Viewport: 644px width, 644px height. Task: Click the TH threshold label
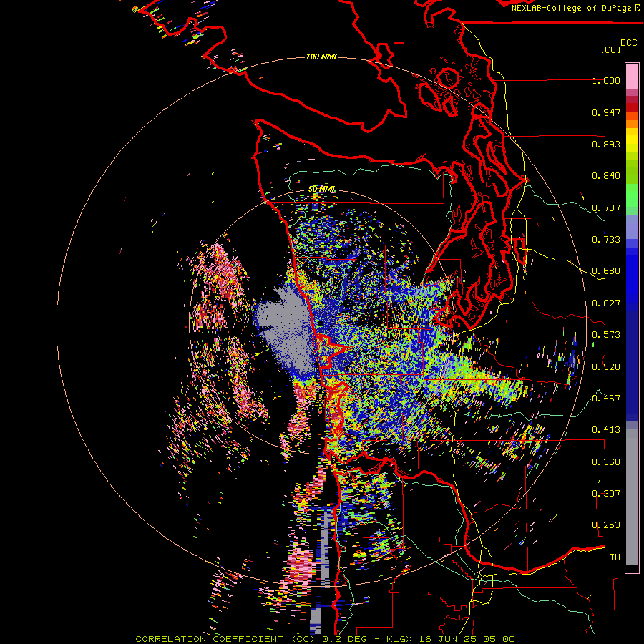(615, 557)
